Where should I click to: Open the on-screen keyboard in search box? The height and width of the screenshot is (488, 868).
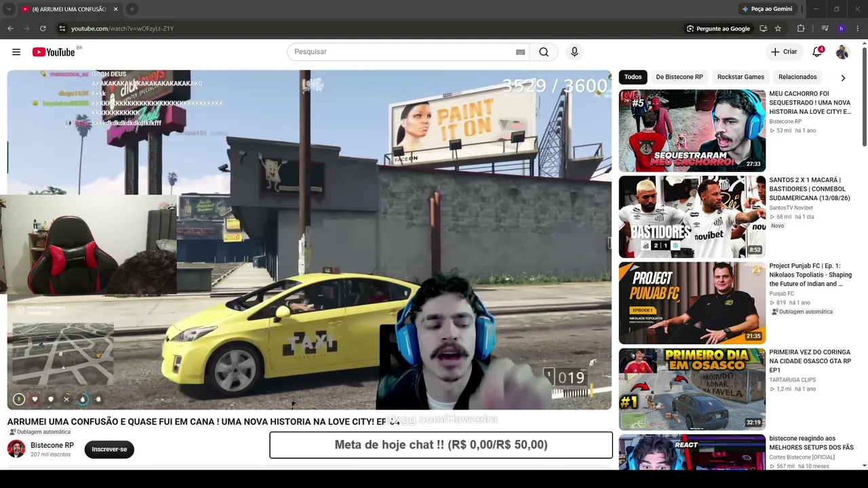pos(520,52)
